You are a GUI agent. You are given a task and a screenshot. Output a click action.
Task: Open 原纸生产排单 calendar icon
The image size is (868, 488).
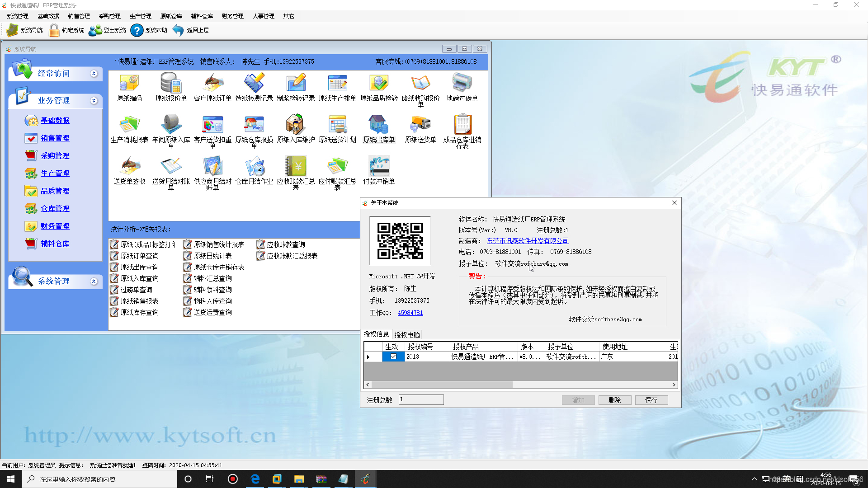click(337, 83)
